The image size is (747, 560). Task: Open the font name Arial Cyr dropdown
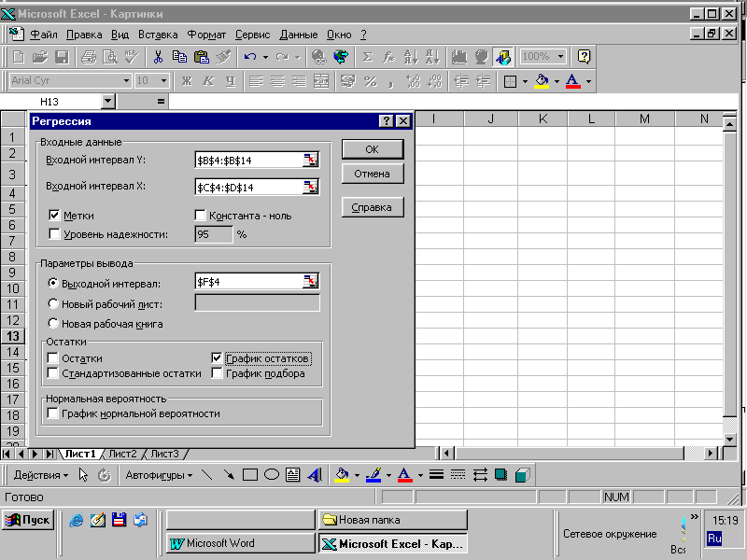pos(126,81)
